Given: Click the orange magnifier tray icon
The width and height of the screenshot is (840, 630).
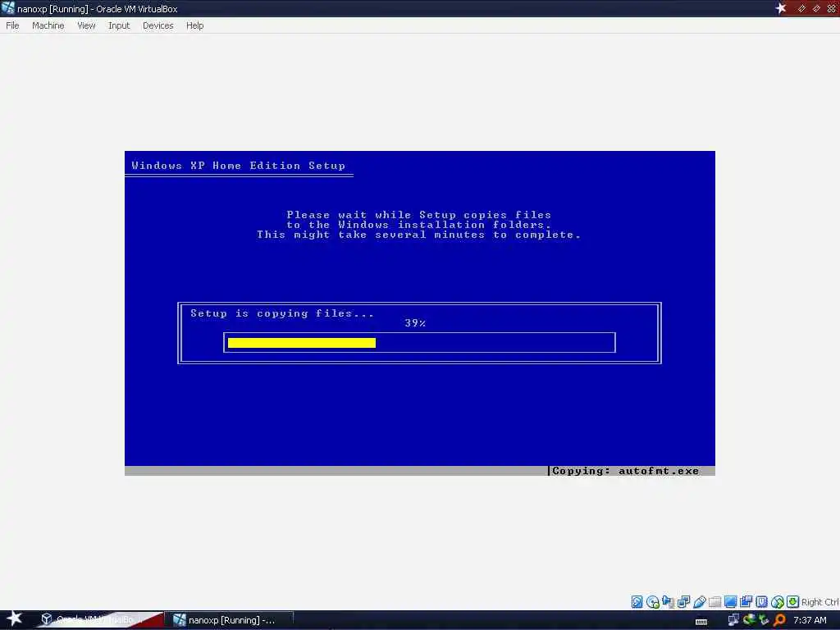Looking at the screenshot, I should [779, 620].
